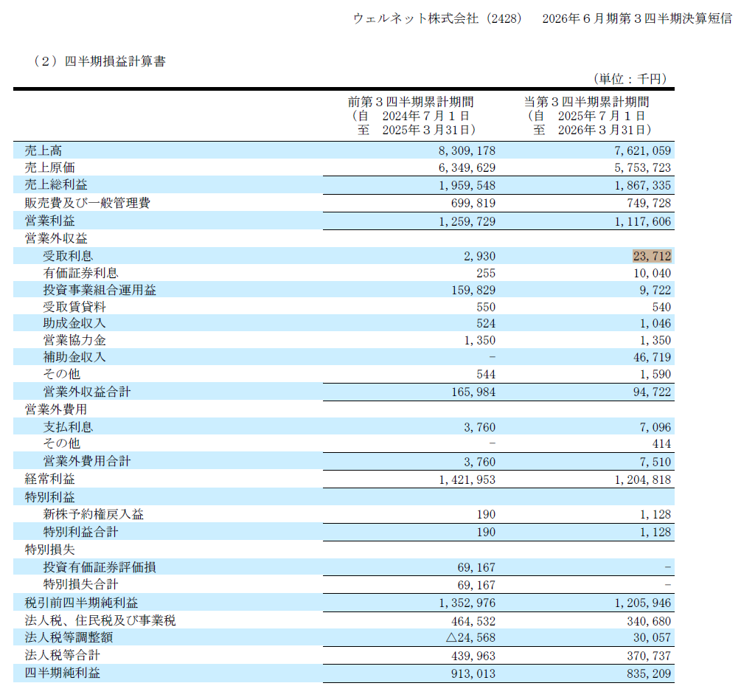The width and height of the screenshot is (741, 700).
Task: Select the 投資有価証券評価損 row label
Action: point(100,567)
